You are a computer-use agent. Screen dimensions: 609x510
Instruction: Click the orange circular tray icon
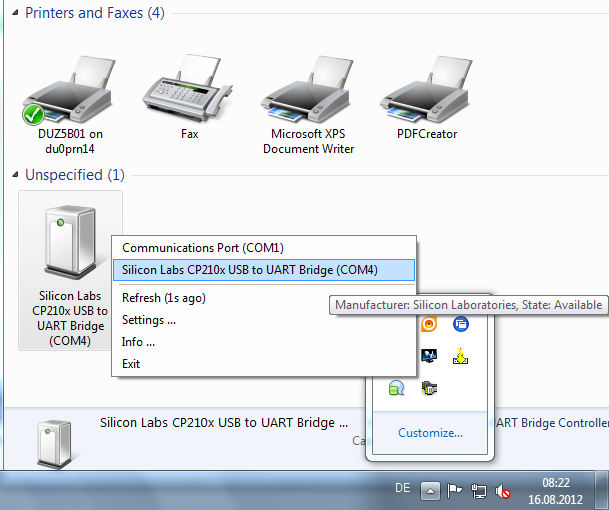429,324
